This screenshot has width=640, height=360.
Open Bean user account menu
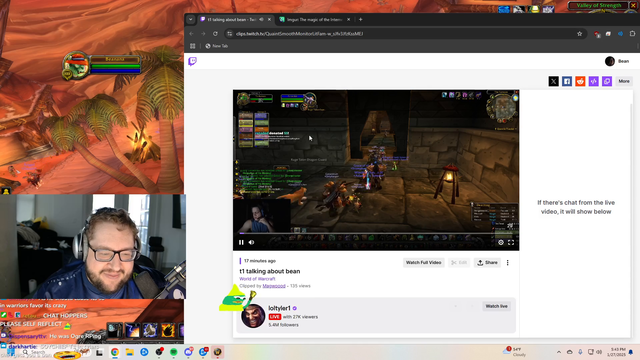(617, 61)
